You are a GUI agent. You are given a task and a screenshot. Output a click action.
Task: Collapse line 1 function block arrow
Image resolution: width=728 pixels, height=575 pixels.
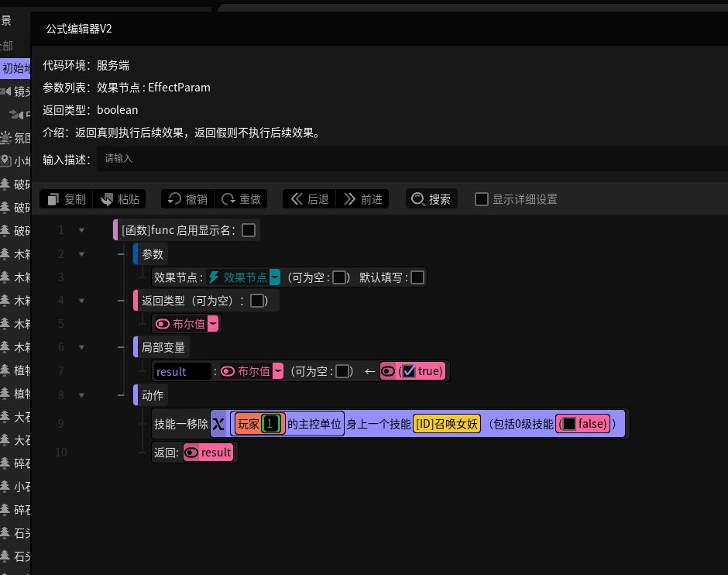coord(82,230)
